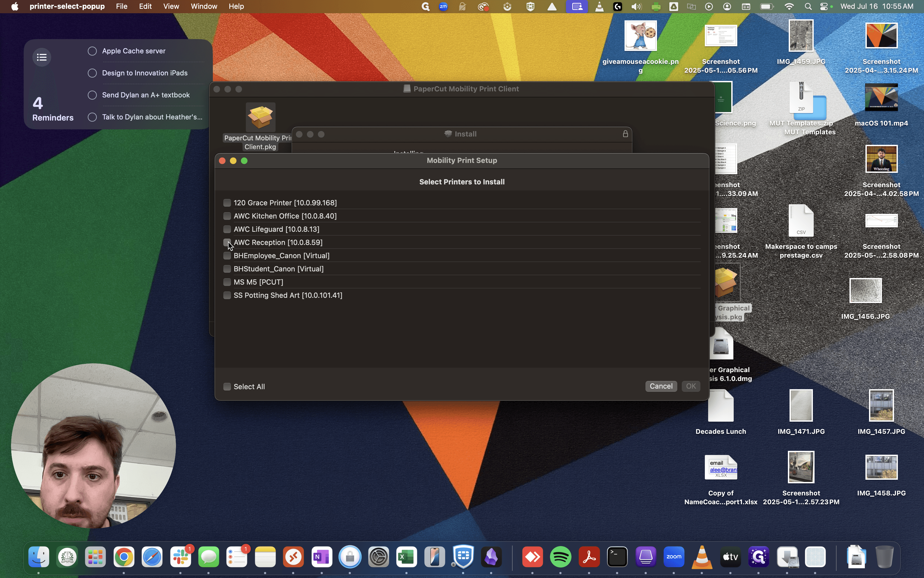Open the Apple menu
This screenshot has width=924, height=578.
(15, 7)
